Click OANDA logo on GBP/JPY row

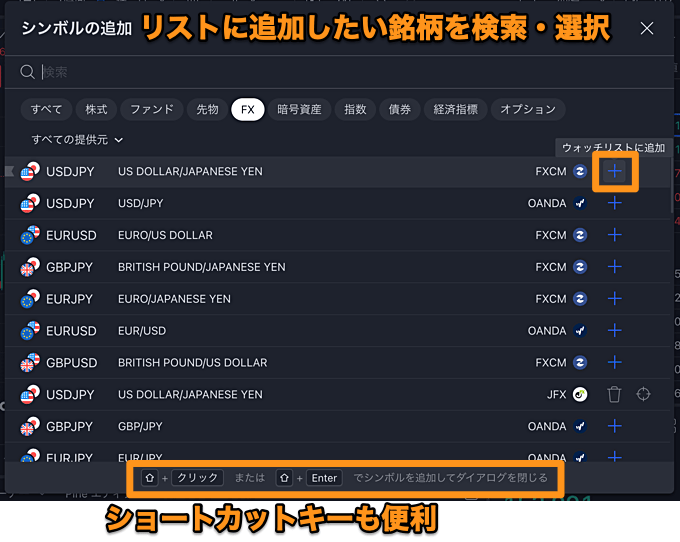click(x=580, y=426)
